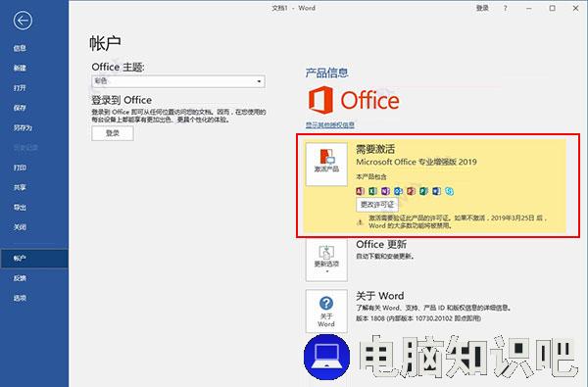
Task: Open help with the title bar question mark
Action: [505, 8]
